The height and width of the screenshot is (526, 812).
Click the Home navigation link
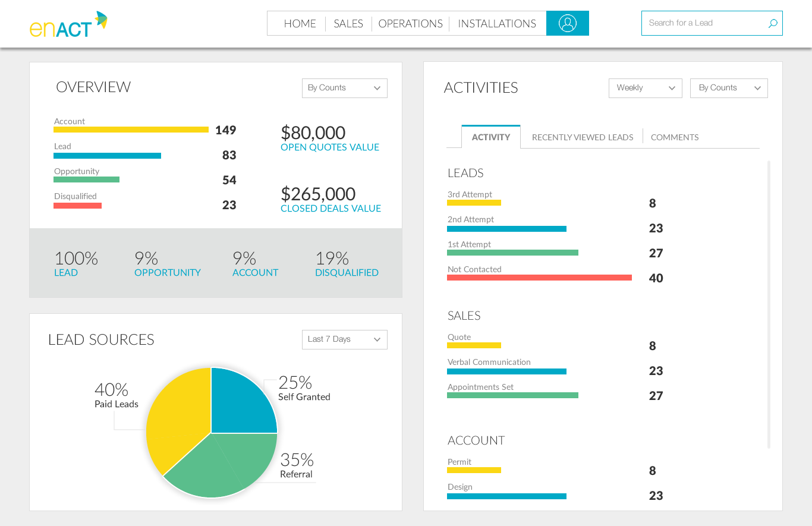click(300, 24)
